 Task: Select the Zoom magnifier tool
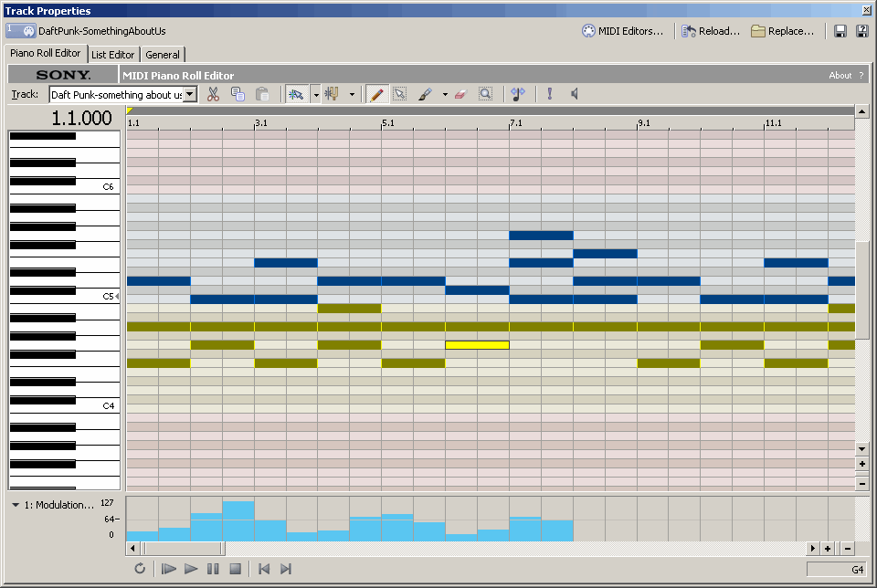click(x=485, y=94)
